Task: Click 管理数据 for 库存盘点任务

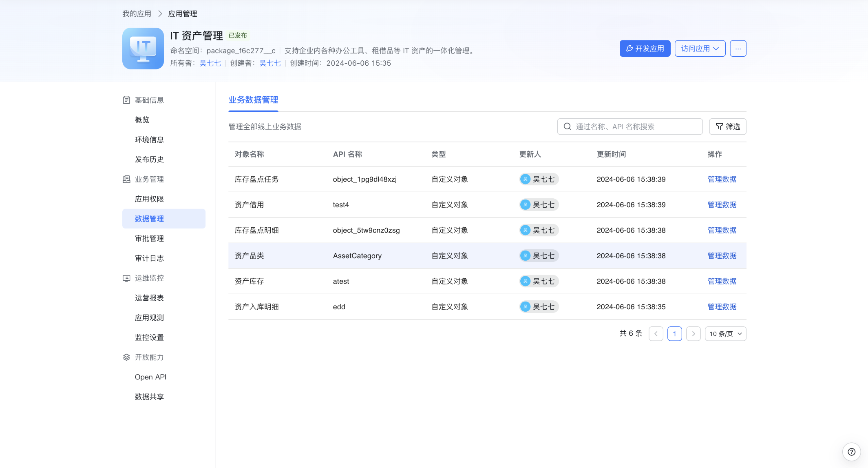Action: coord(722,179)
